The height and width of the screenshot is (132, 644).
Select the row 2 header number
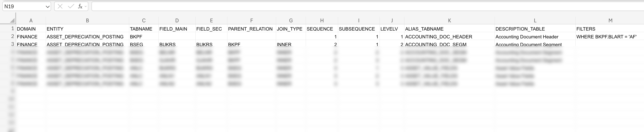coord(13,36)
